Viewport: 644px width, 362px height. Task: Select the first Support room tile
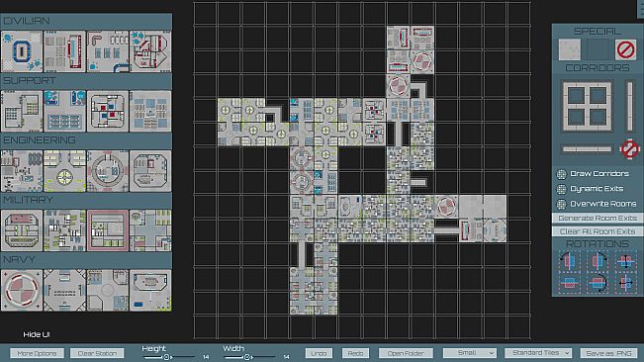pyautogui.click(x=22, y=111)
